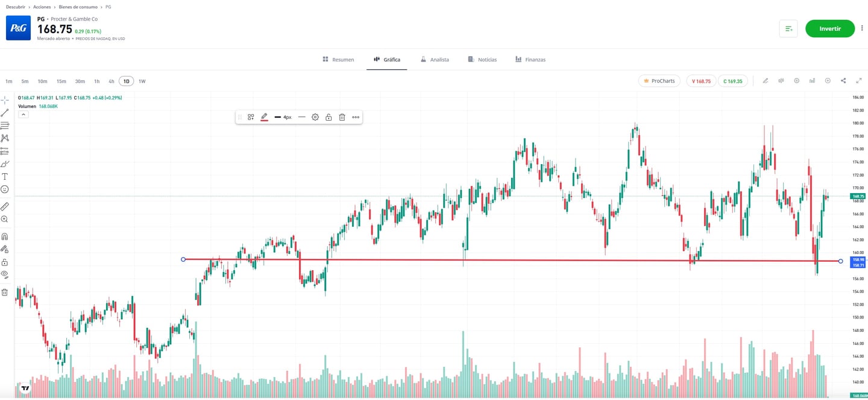Toggle fullscreen mode on the chart
Viewport: 868px width, 400px height.
[x=859, y=80]
